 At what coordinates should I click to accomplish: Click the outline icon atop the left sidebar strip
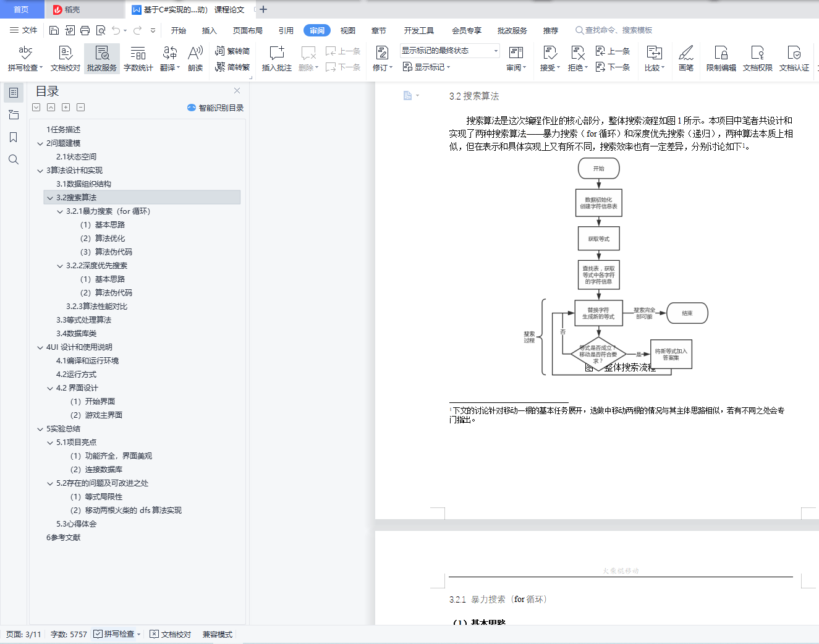(14, 93)
